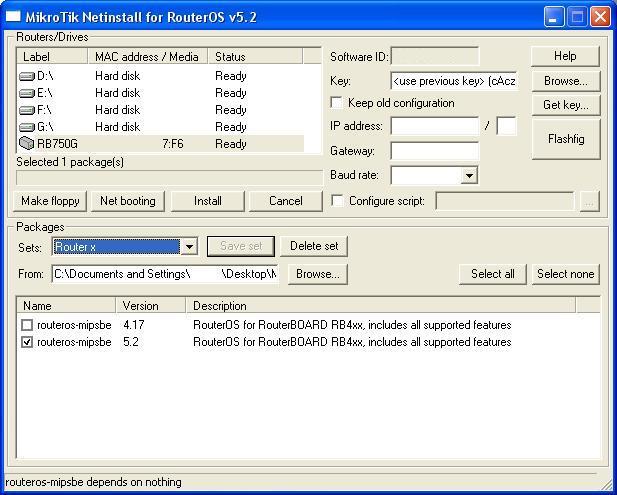Open the Baud rate dropdown
Image resolution: width=617 pixels, height=495 pixels.
click(469, 175)
